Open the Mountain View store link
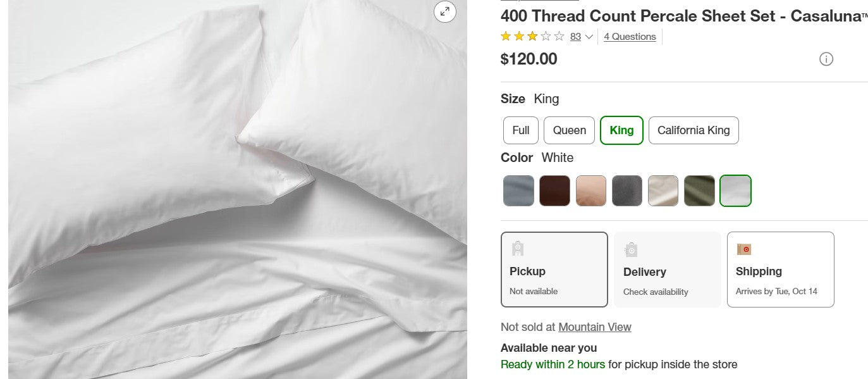The image size is (868, 379). pyautogui.click(x=594, y=327)
